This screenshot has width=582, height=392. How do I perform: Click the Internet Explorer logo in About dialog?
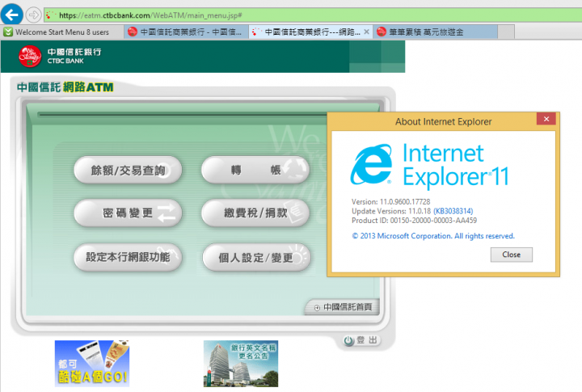point(371,164)
